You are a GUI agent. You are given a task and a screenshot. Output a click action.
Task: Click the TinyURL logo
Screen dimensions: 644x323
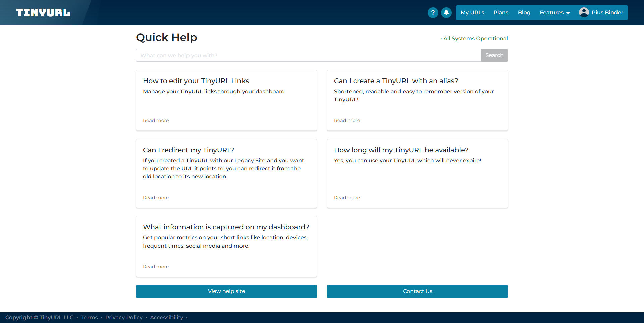[43, 13]
